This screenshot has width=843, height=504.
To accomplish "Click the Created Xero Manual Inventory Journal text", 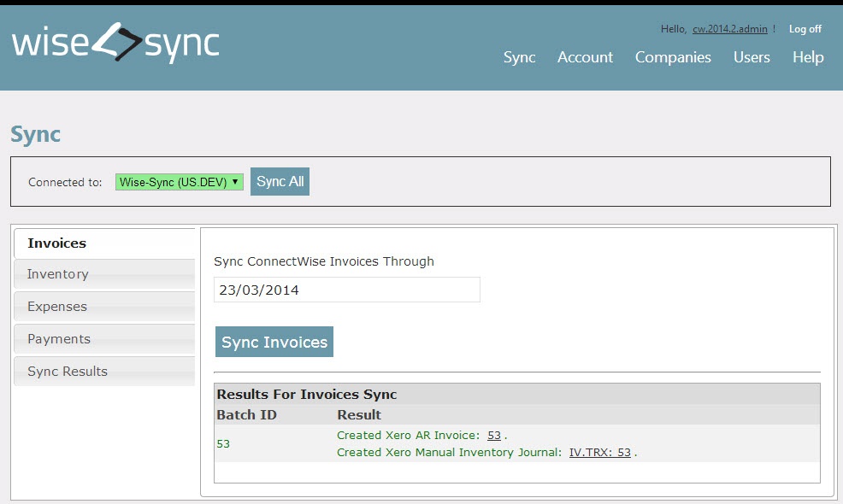I will click(450, 453).
